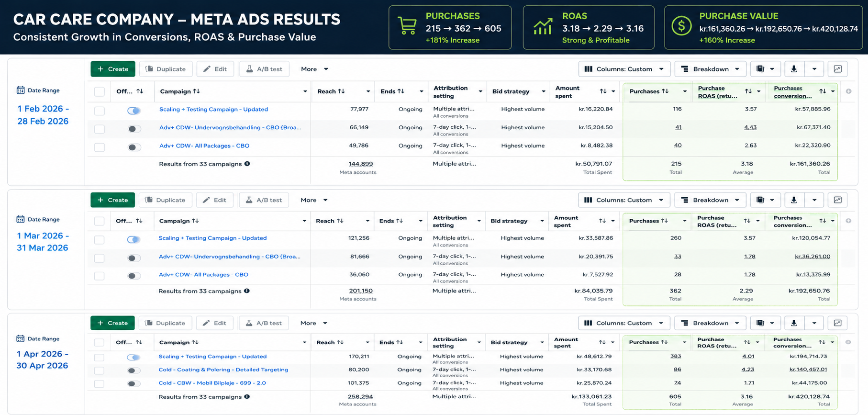Click info icon beside March results from 33 campaigns
The height and width of the screenshot is (415, 868).
pos(247,291)
